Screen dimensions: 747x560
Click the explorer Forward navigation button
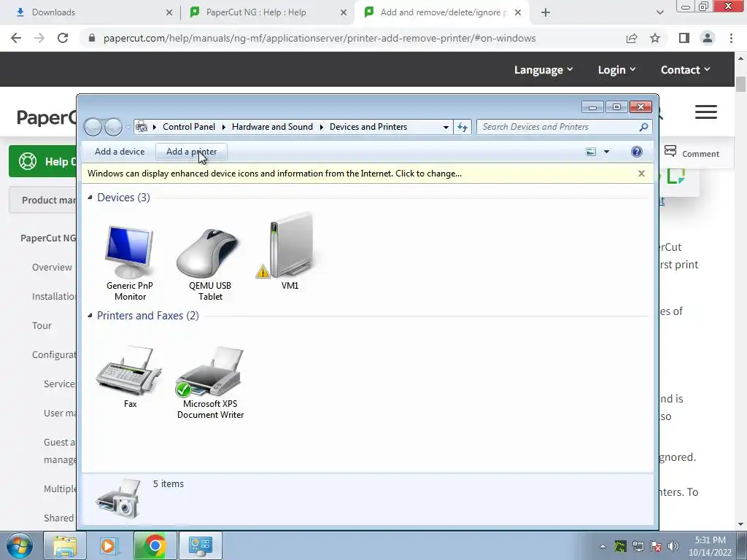point(113,127)
